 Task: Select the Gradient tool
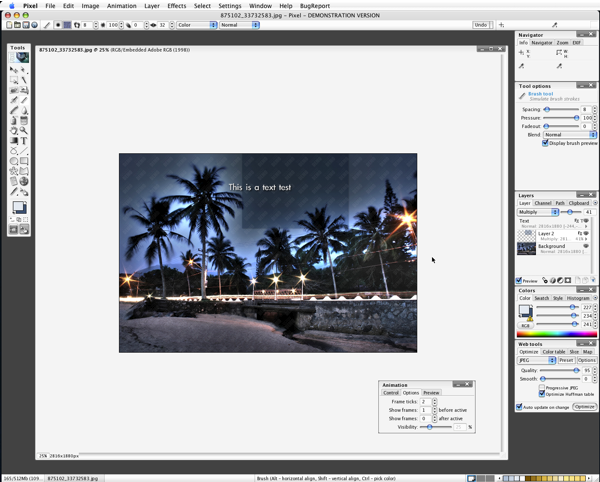pyautogui.click(x=14, y=141)
